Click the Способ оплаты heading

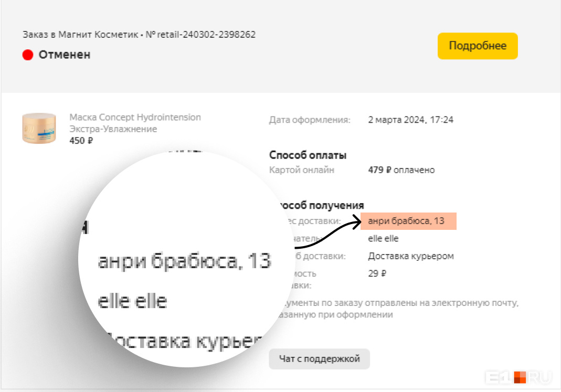pyautogui.click(x=308, y=155)
